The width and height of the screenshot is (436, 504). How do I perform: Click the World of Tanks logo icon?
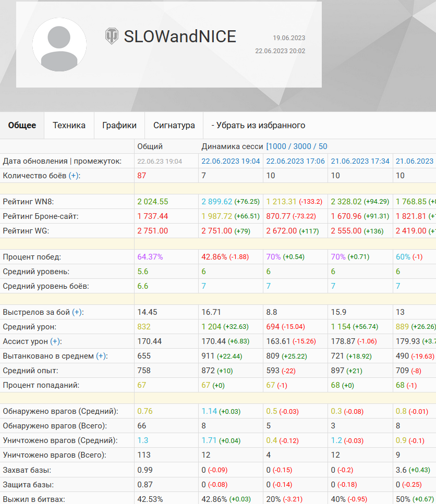coord(112,36)
